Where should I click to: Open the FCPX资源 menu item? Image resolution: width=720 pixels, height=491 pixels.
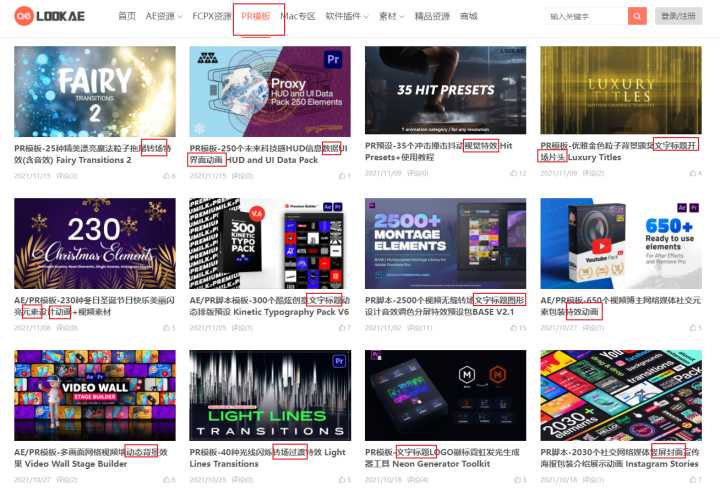click(x=210, y=16)
